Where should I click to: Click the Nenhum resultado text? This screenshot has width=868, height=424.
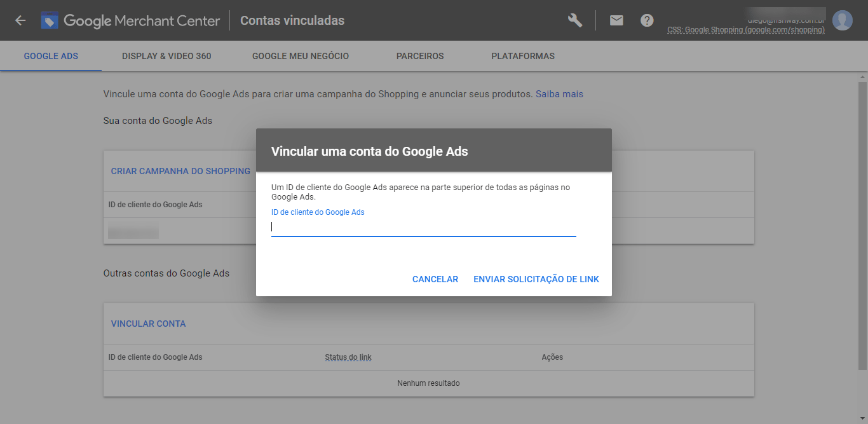429,383
